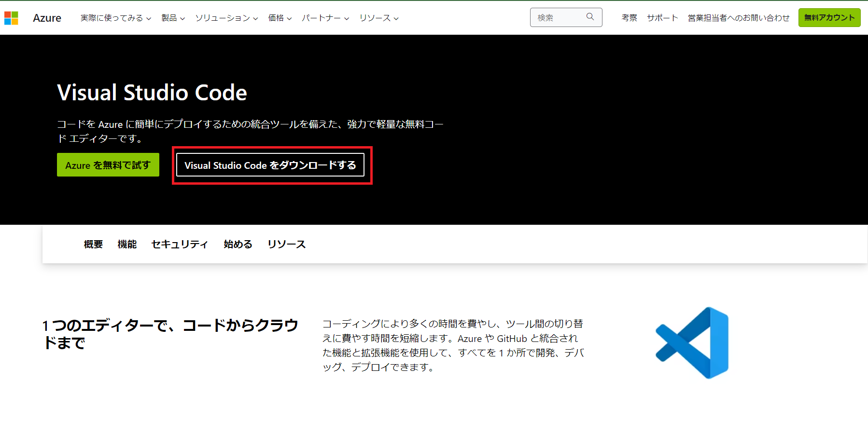Viewport: 868px width, 436px height.
Task: Click the heading 1 つのエディターで、コードからクラウドまで
Action: tap(170, 334)
